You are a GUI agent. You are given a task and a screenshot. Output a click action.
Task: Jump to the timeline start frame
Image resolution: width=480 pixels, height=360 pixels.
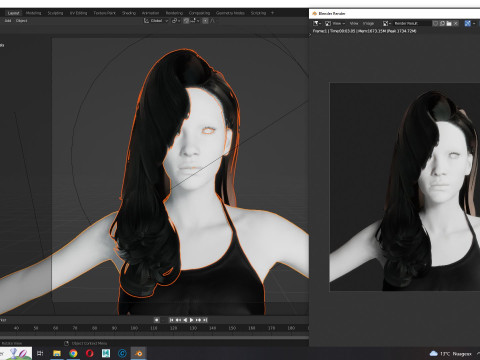coord(172,320)
